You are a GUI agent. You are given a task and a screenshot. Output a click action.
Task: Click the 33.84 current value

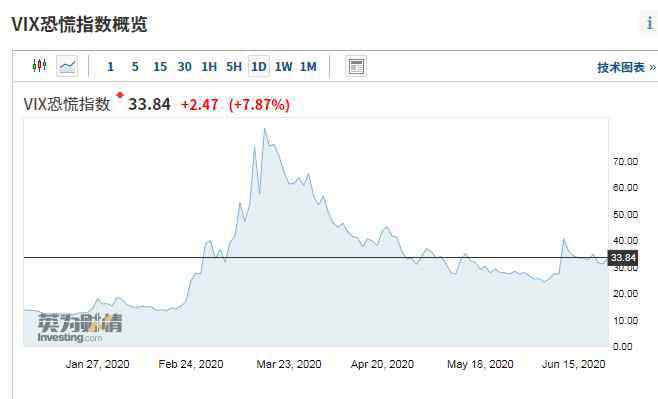(x=149, y=104)
